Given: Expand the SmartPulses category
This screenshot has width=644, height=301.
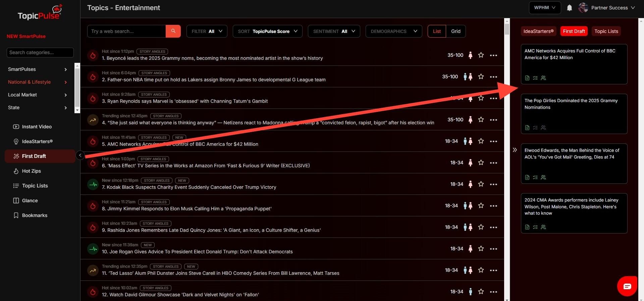Looking at the screenshot, I should pyautogui.click(x=37, y=69).
